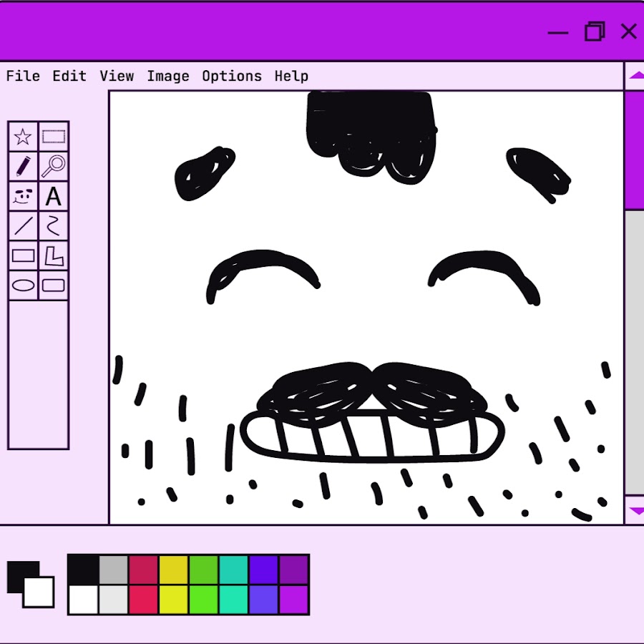Choose the rounded rectangle tool

click(54, 285)
